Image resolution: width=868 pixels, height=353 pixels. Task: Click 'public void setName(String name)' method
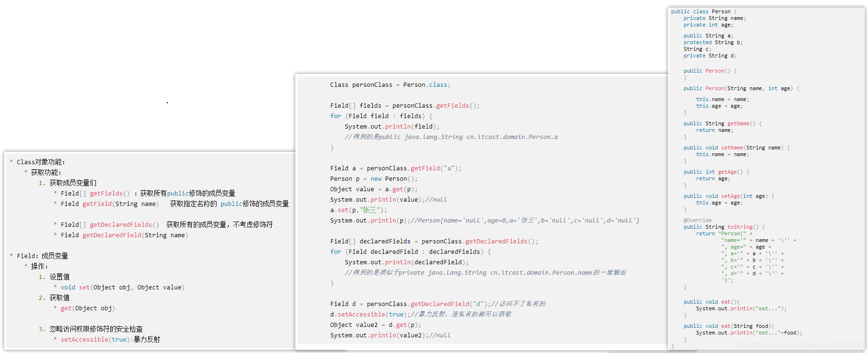pos(737,148)
